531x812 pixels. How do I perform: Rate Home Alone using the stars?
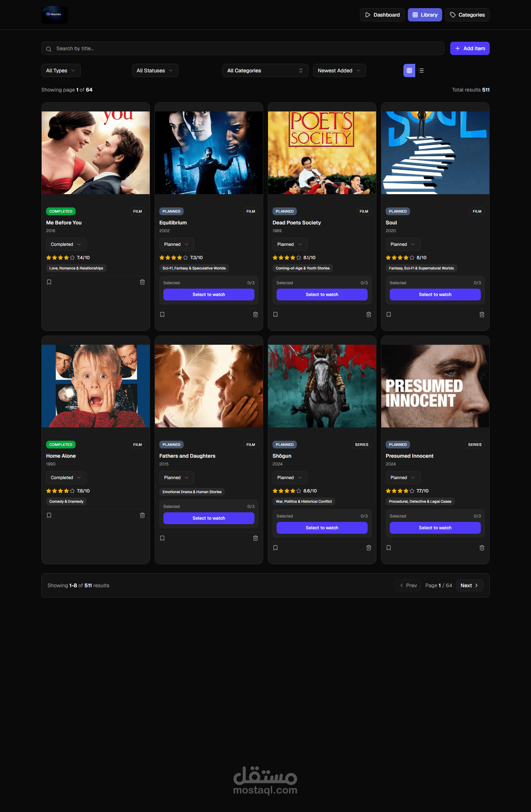coord(60,491)
